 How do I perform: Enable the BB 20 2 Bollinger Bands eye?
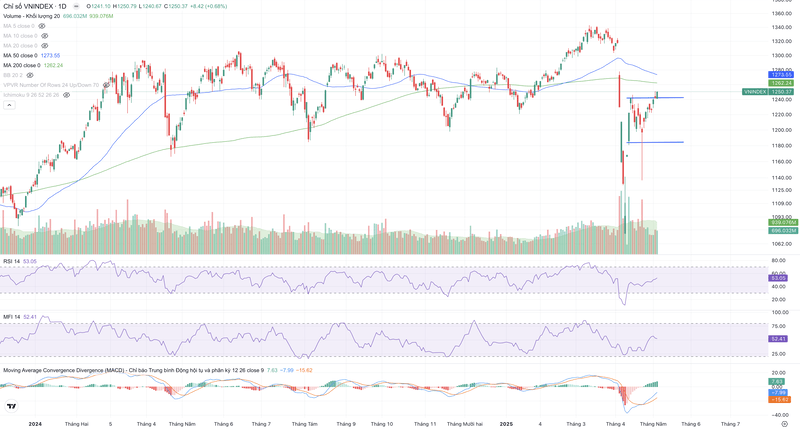pos(30,75)
